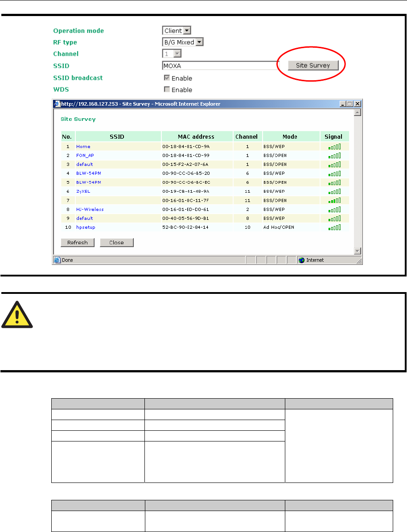Select the BLW-54PM SSID in row 4
The width and height of the screenshot is (407, 532).
pos(89,173)
